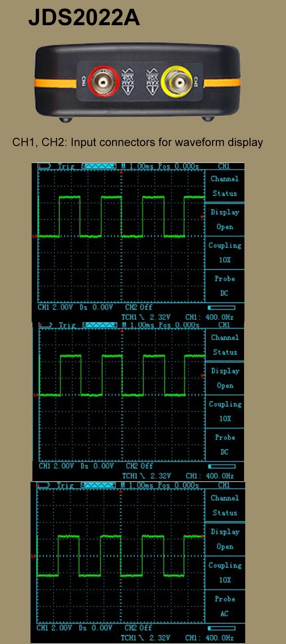
Task: Click the red CH1 BNC input connector
Action: pos(104,82)
